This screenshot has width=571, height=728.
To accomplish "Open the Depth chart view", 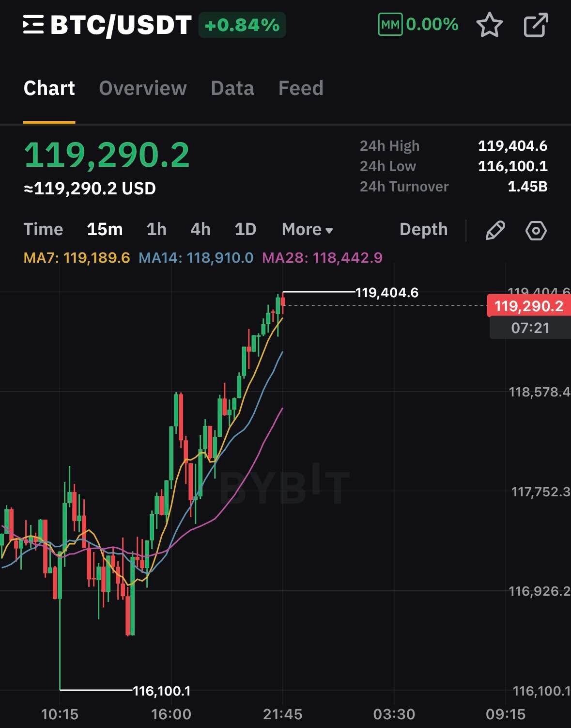I will (423, 229).
